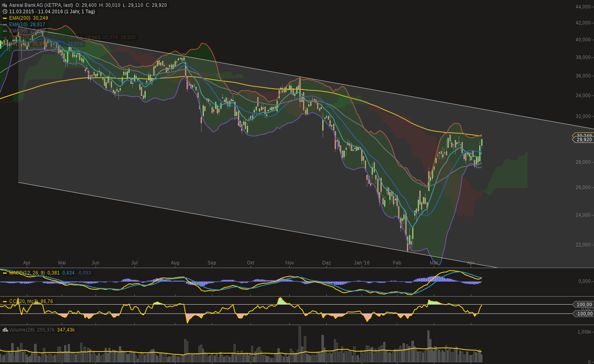Click the Volume(28) indicator label

(22, 330)
